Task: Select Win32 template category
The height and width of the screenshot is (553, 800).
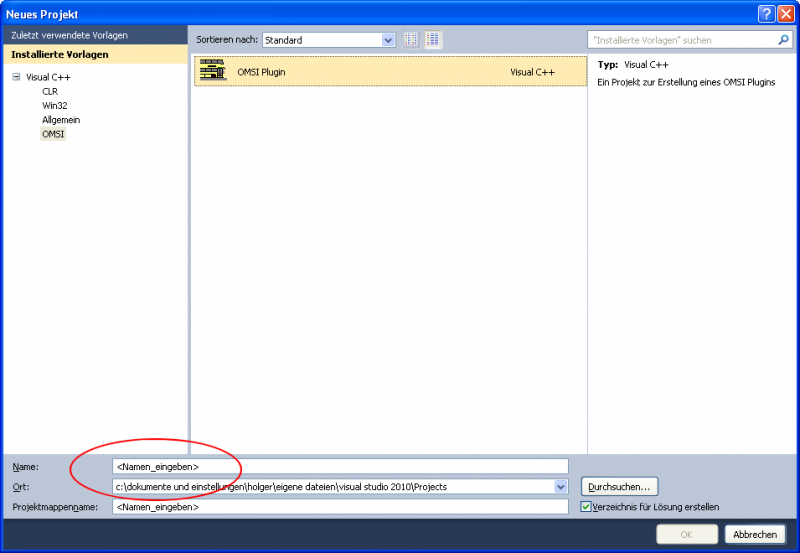Action: (x=55, y=106)
